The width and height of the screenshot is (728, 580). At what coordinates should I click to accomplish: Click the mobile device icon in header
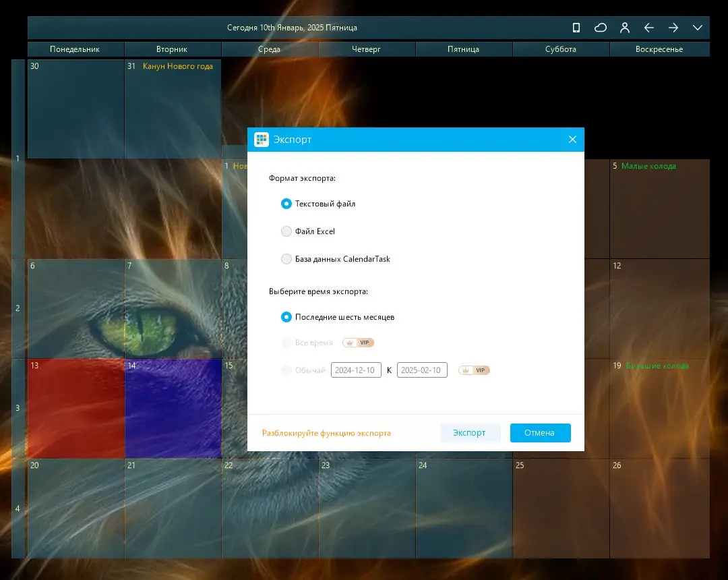tap(576, 28)
